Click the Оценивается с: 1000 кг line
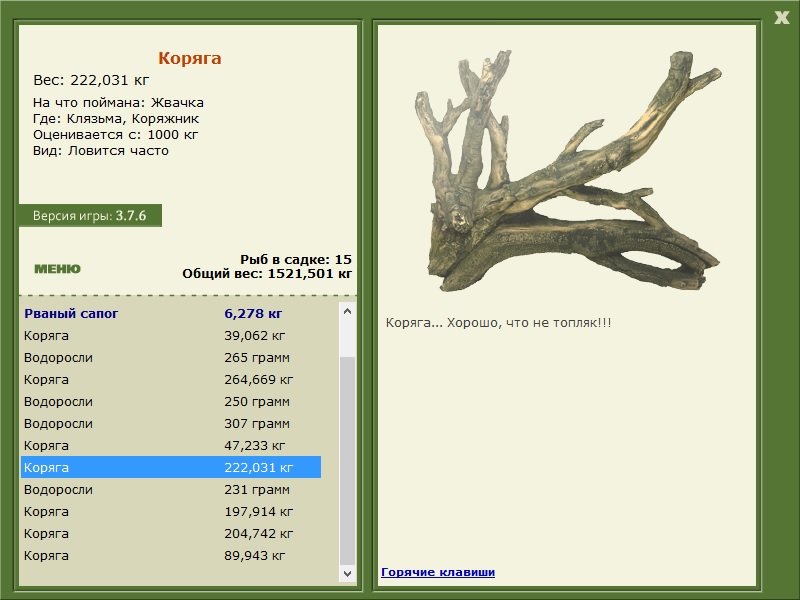800x600 pixels. [116, 135]
